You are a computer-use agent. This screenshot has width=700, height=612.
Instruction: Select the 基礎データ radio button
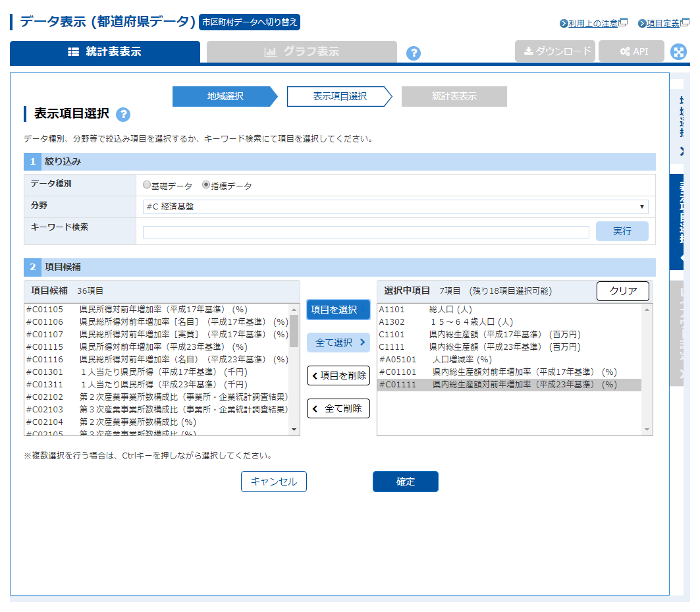(x=147, y=186)
